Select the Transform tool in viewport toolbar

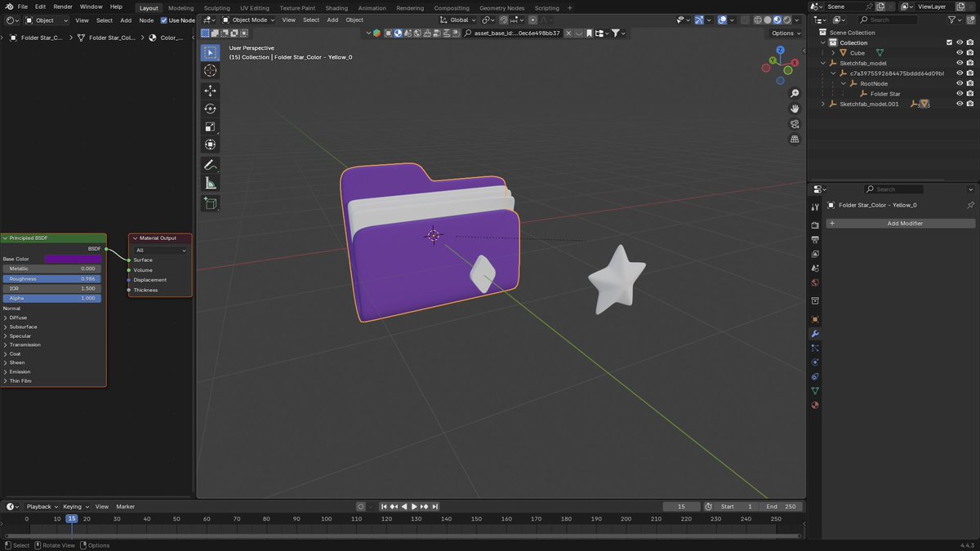210,144
